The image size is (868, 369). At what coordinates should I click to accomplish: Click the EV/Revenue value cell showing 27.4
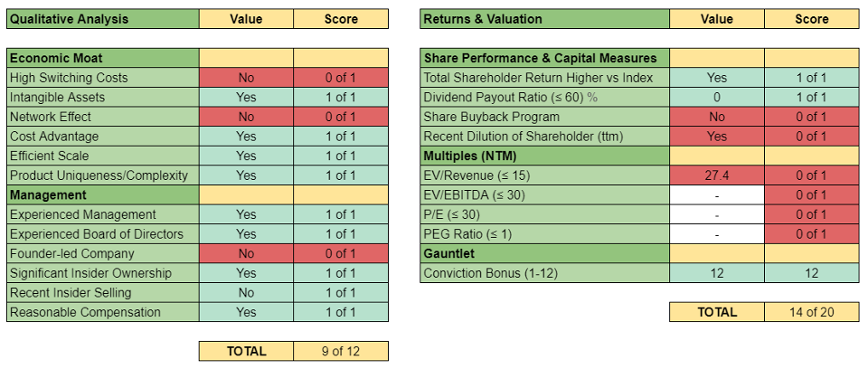point(716,175)
